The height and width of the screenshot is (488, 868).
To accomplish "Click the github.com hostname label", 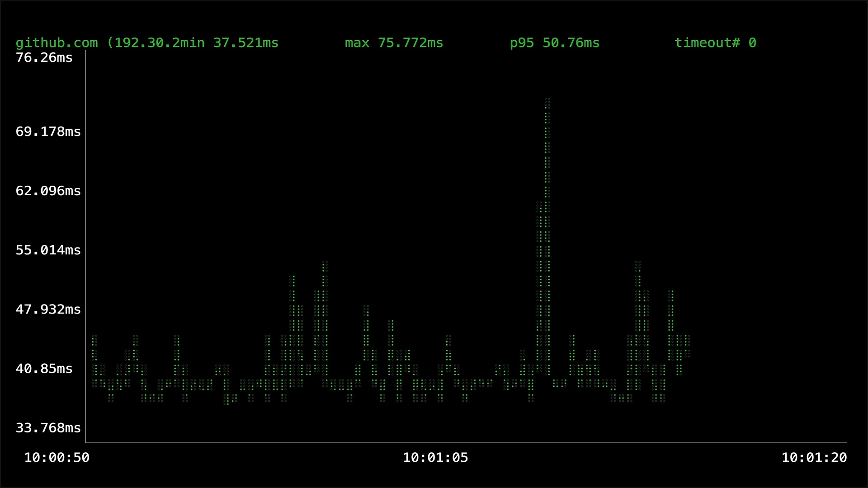I will 57,43.
